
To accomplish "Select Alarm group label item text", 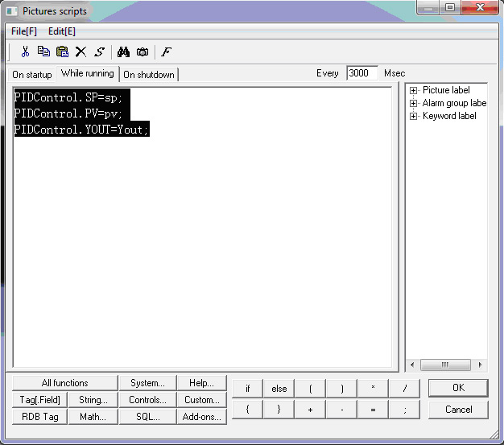I will [x=454, y=103].
